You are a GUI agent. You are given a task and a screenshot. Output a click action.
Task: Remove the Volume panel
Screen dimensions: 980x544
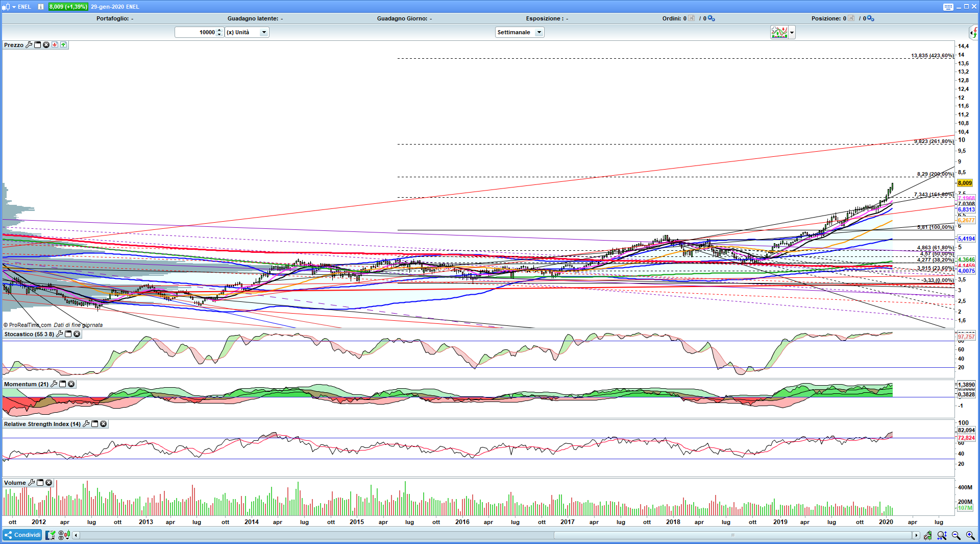48,483
